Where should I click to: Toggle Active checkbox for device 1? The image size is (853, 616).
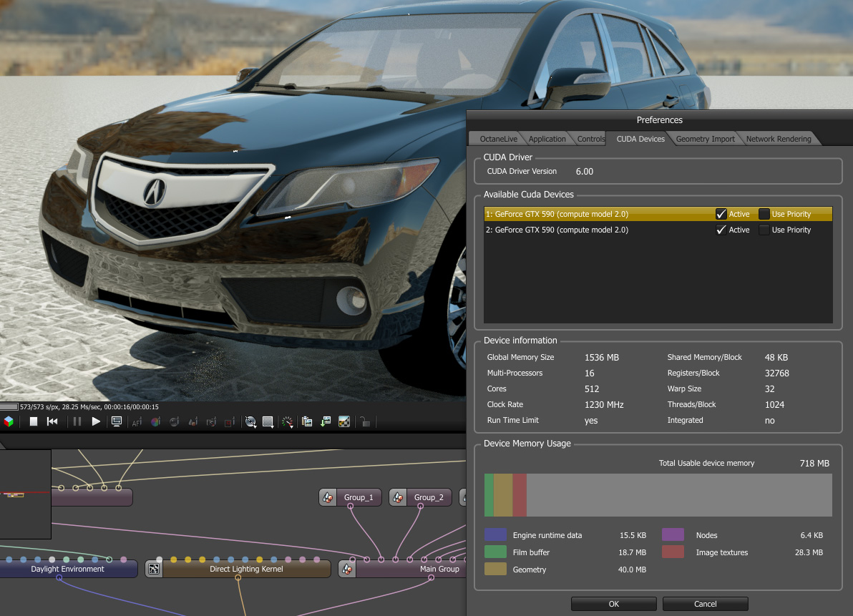click(x=721, y=214)
